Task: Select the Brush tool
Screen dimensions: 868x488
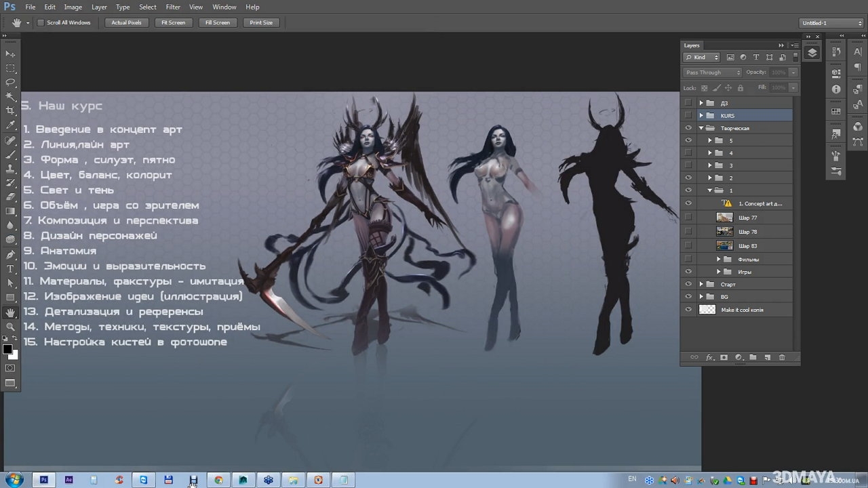Action: click(x=10, y=155)
